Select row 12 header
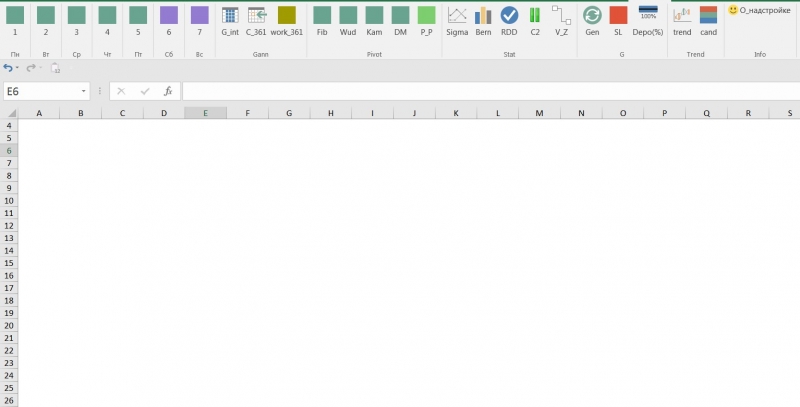The height and width of the screenshot is (407, 800). tap(9, 225)
